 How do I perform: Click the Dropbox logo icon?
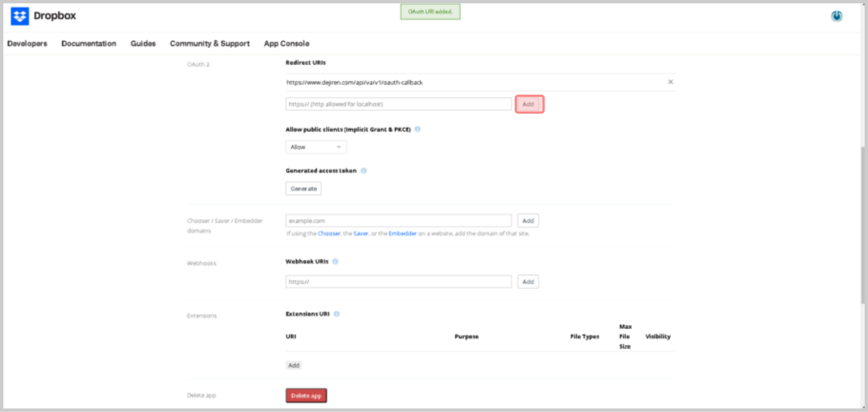pos(19,16)
